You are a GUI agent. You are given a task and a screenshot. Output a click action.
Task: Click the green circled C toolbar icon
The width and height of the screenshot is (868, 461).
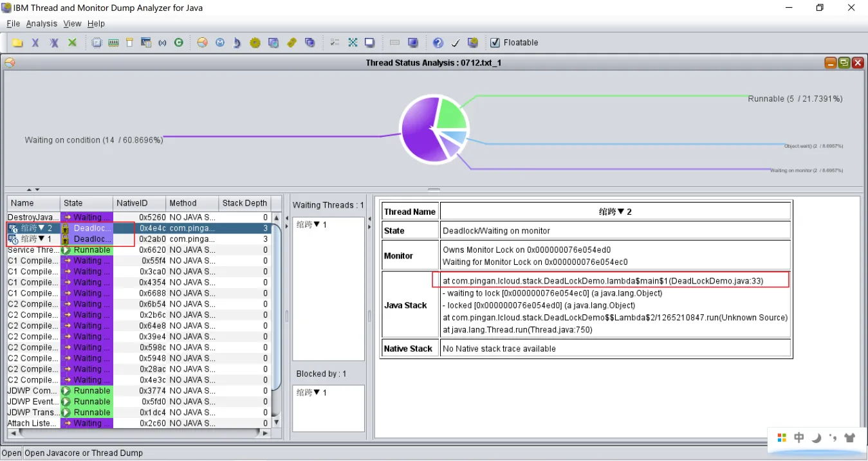coord(179,42)
